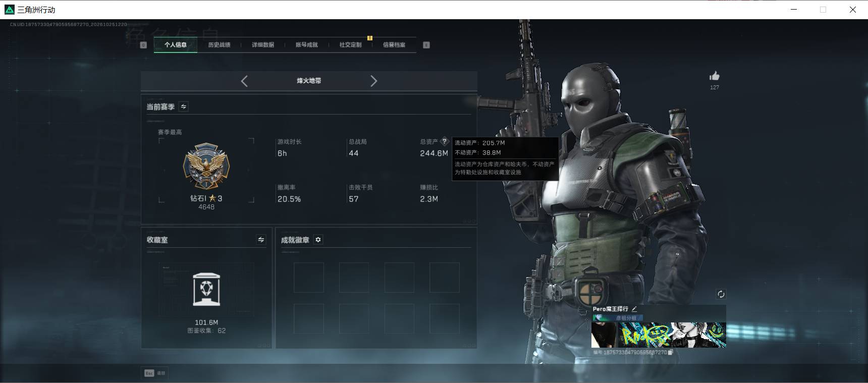The width and height of the screenshot is (868, 383).
Task: Minimize the 三角洲行动 window
Action: pyautogui.click(x=794, y=10)
